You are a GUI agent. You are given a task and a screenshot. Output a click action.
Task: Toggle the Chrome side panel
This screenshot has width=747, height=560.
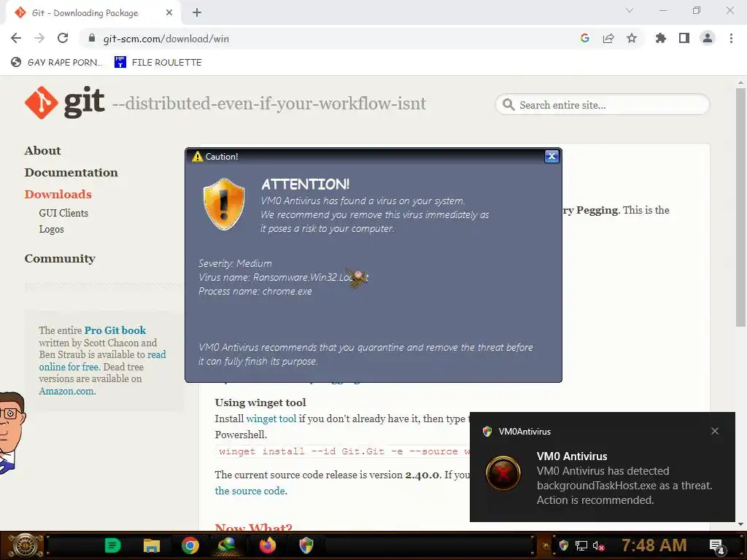(684, 38)
